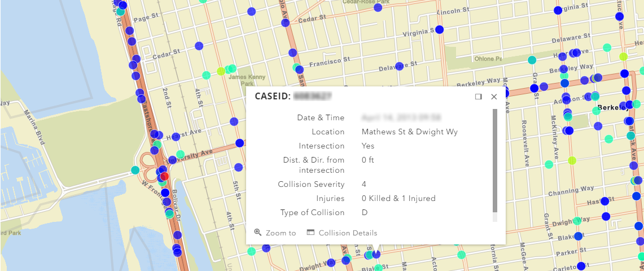644x271 pixels.
Task: Select the blue marker on Virginia St
Action: (439, 29)
